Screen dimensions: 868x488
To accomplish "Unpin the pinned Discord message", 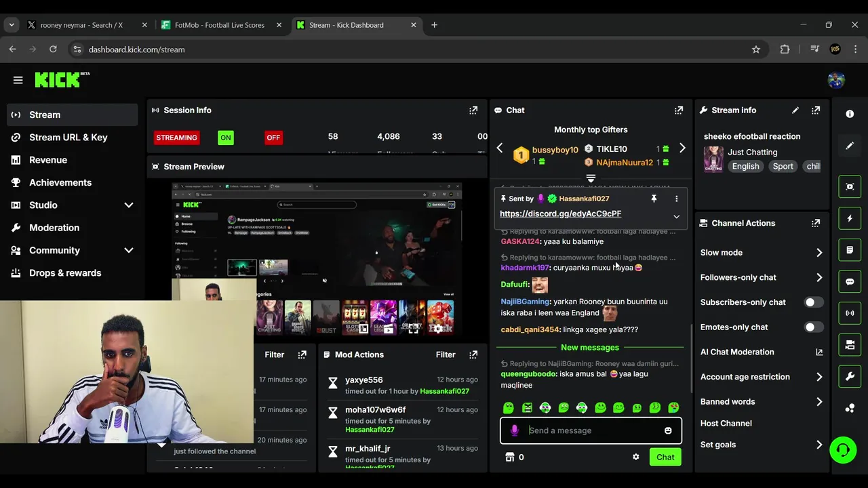I will point(654,199).
